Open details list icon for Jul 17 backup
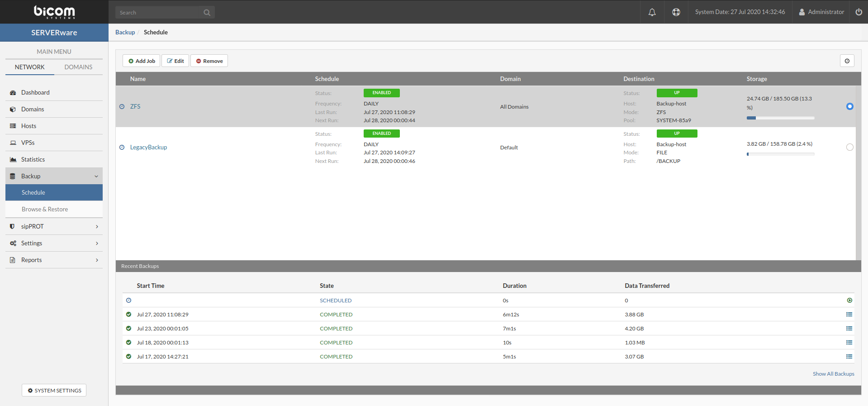Image resolution: width=868 pixels, height=406 pixels. [849, 357]
